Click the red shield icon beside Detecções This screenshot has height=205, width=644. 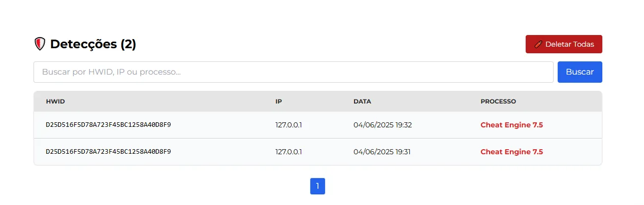click(40, 44)
